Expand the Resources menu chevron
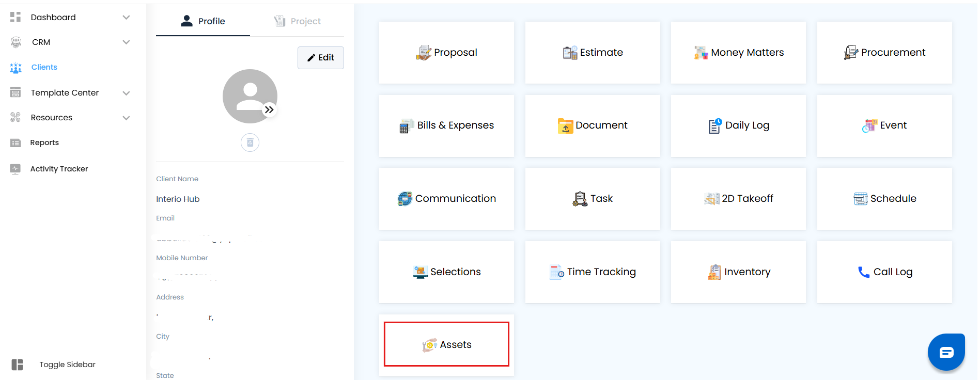Viewport: 980px width, 380px height. click(x=126, y=118)
